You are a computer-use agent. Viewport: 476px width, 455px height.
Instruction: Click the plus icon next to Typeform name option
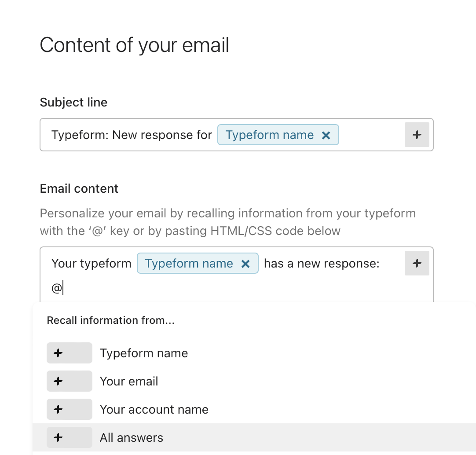[69, 352]
